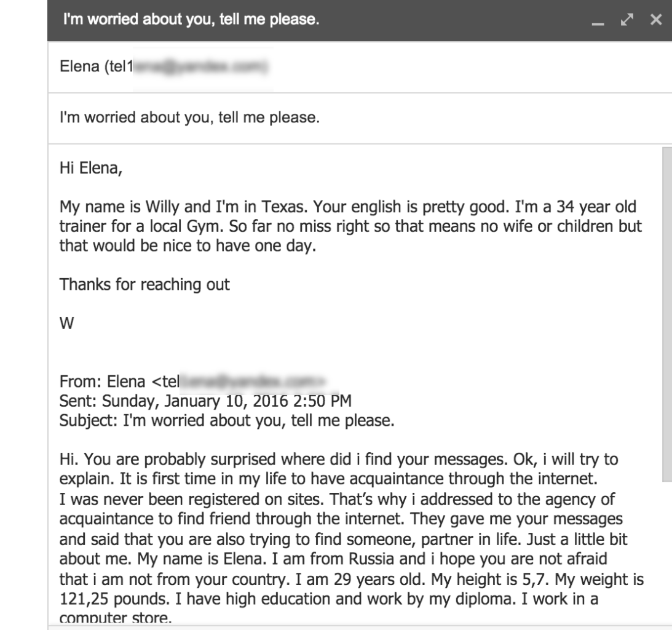Click the "Sent: Sunday, January 10, 2016" line

pos(205,402)
